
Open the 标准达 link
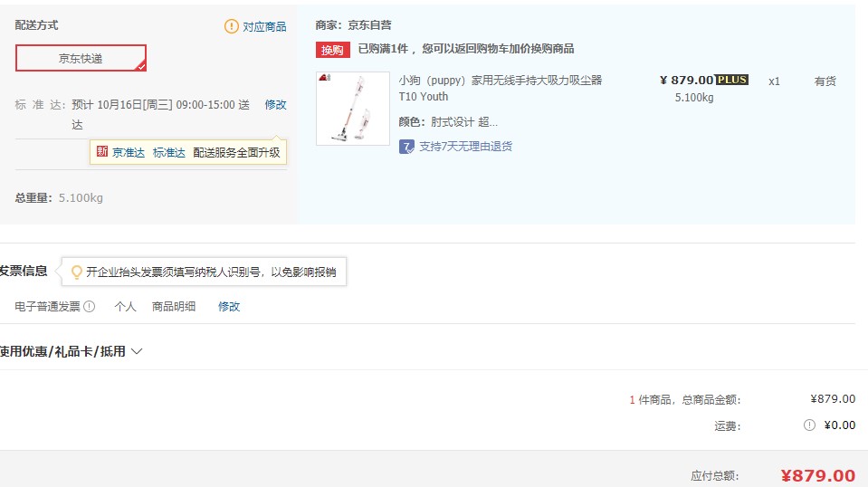click(169, 152)
